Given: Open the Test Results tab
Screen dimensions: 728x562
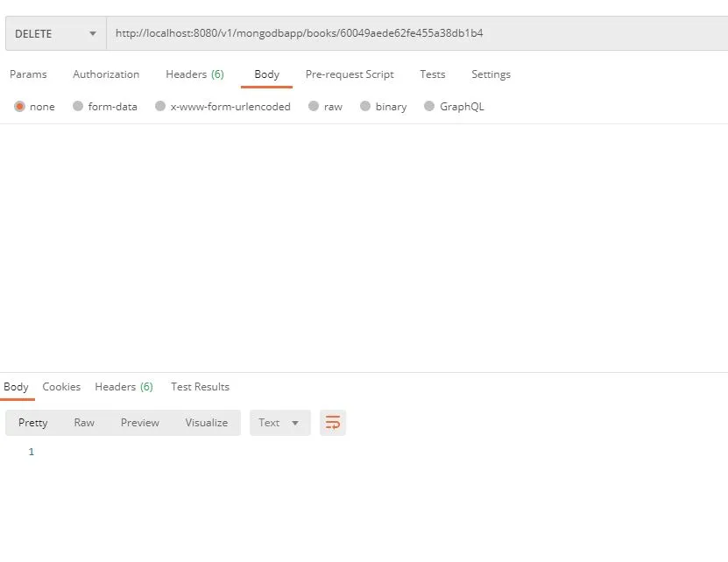Looking at the screenshot, I should [x=199, y=386].
